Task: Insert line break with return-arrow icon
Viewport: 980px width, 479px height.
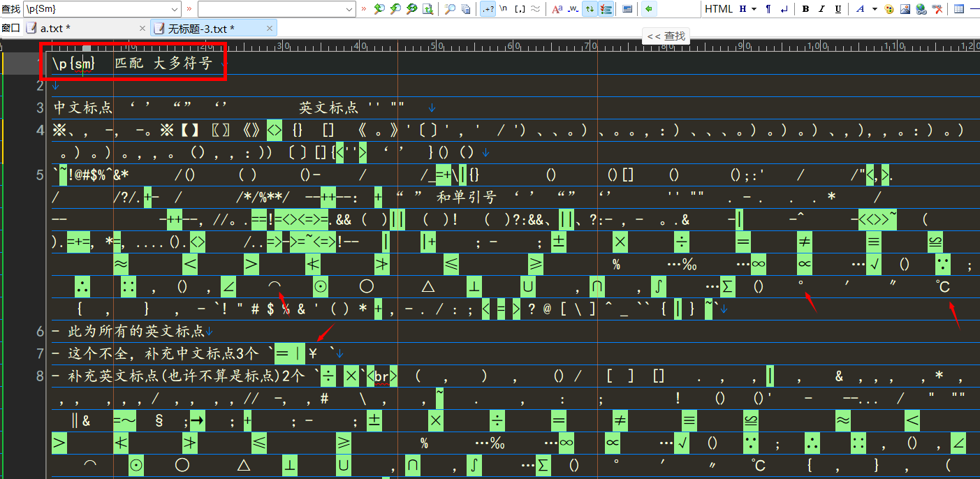Action: (x=784, y=9)
